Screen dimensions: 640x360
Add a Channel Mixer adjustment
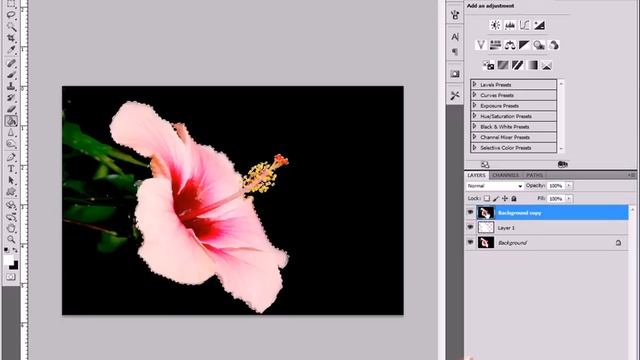click(554, 45)
